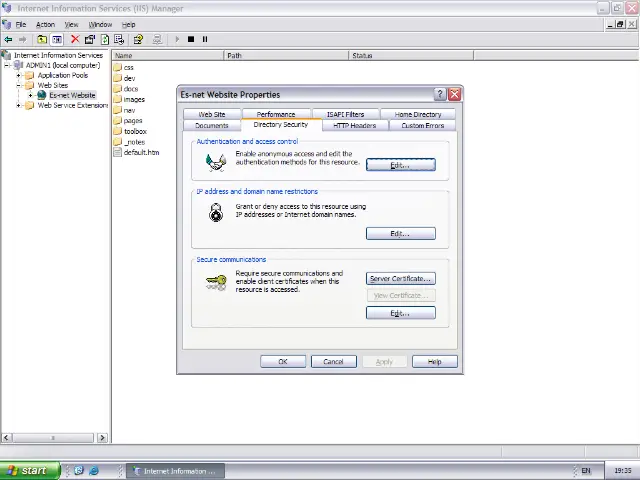The height and width of the screenshot is (480, 640).
Task: Click the Internet Explorer quick launch icon
Action: pyautogui.click(x=93, y=471)
